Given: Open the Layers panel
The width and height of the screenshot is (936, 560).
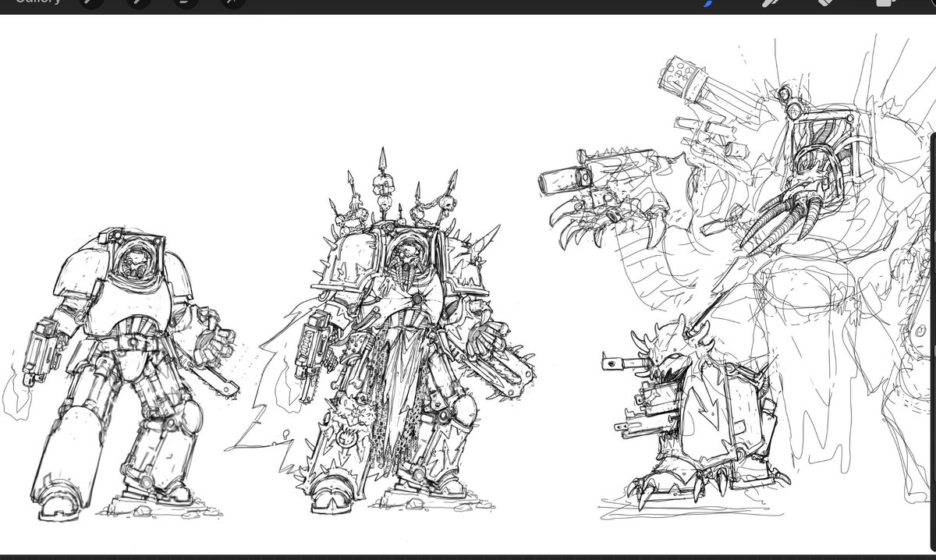Looking at the screenshot, I should click(885, 2).
